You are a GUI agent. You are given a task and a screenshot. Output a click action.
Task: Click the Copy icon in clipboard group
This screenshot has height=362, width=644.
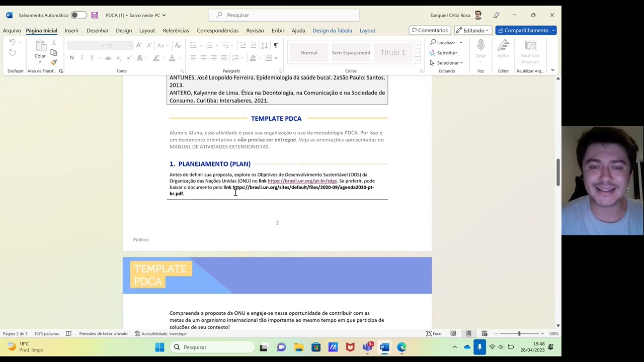coord(54,52)
